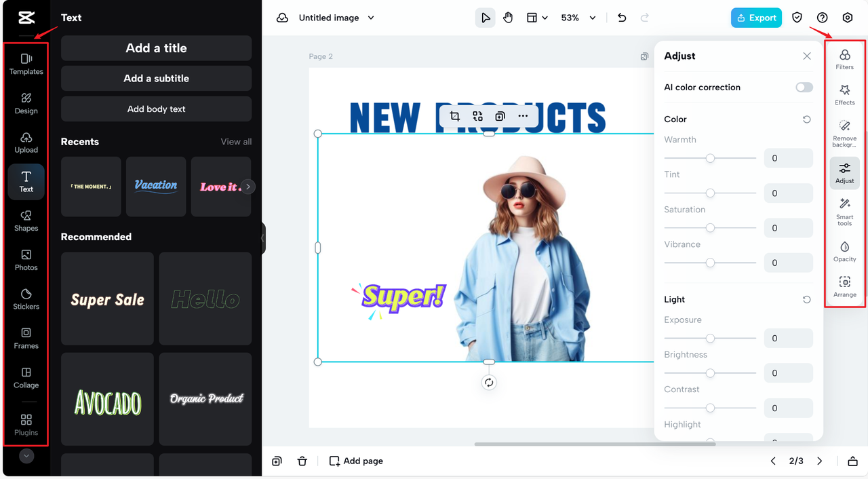Viewport: 868px width, 479px height.
Task: Close the Adjust panel
Action: [807, 56]
